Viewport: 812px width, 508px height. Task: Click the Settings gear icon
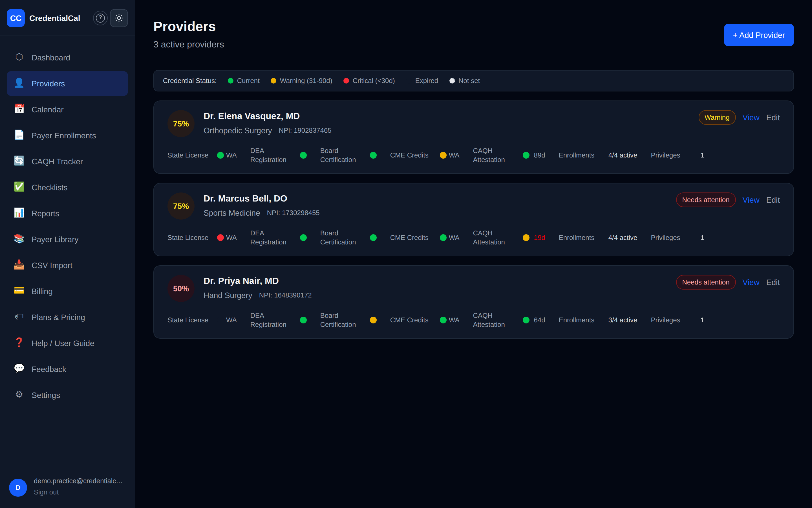click(19, 395)
